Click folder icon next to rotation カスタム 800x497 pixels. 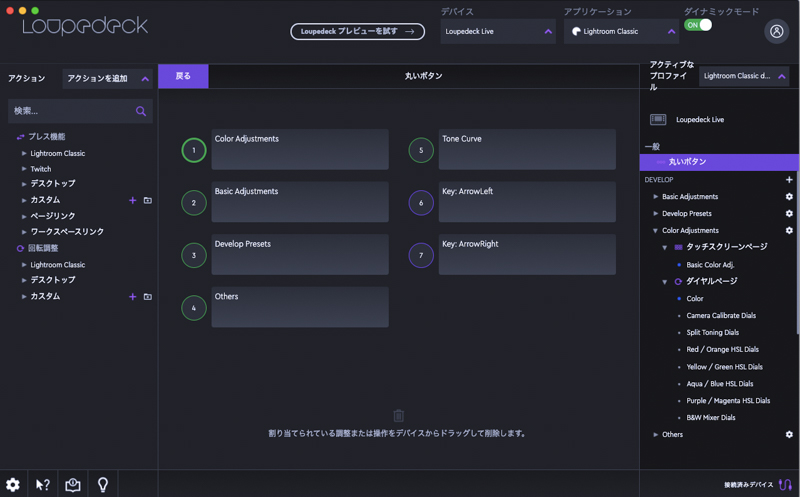tap(147, 296)
